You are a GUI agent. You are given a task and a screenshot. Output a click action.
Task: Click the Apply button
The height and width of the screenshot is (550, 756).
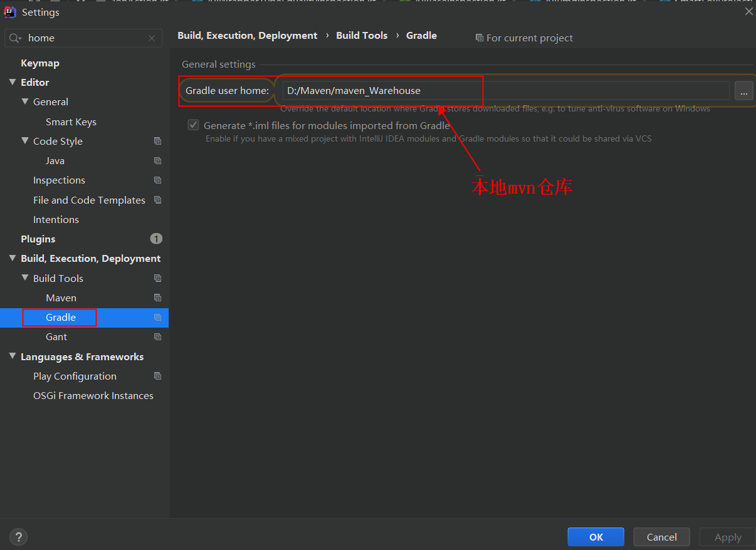[728, 537]
